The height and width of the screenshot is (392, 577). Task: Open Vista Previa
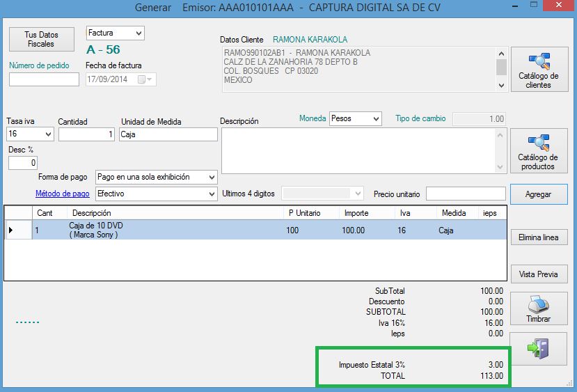[x=539, y=274]
